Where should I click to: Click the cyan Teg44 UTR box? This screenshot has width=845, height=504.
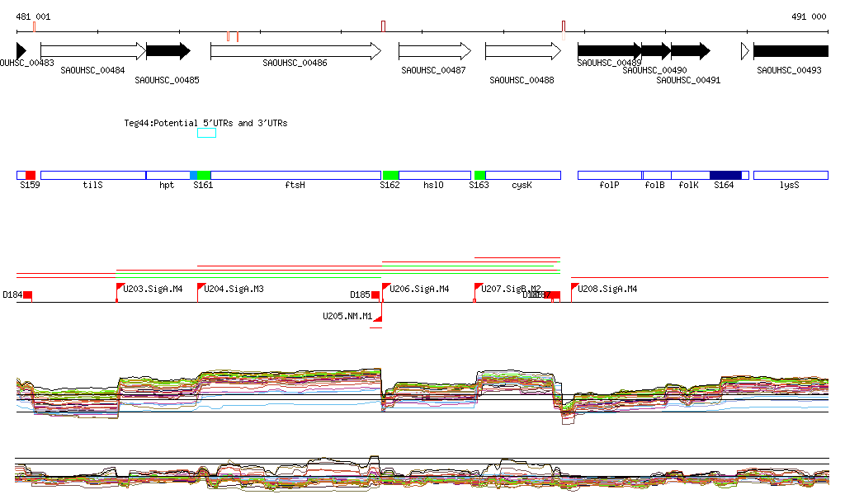coord(206,133)
